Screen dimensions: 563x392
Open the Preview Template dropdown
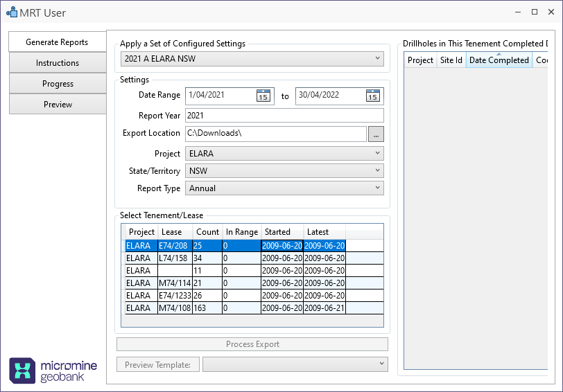295,364
